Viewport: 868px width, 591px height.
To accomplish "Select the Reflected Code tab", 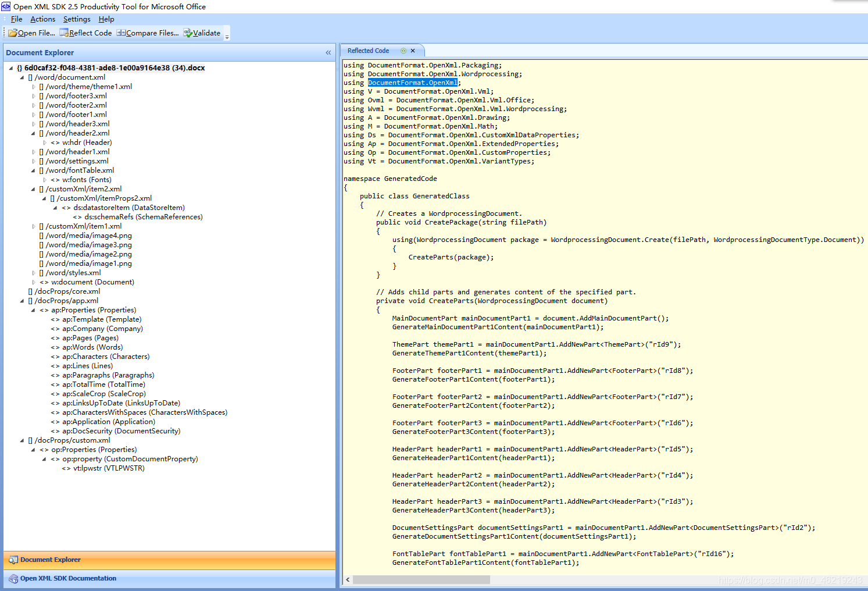I will tap(368, 51).
